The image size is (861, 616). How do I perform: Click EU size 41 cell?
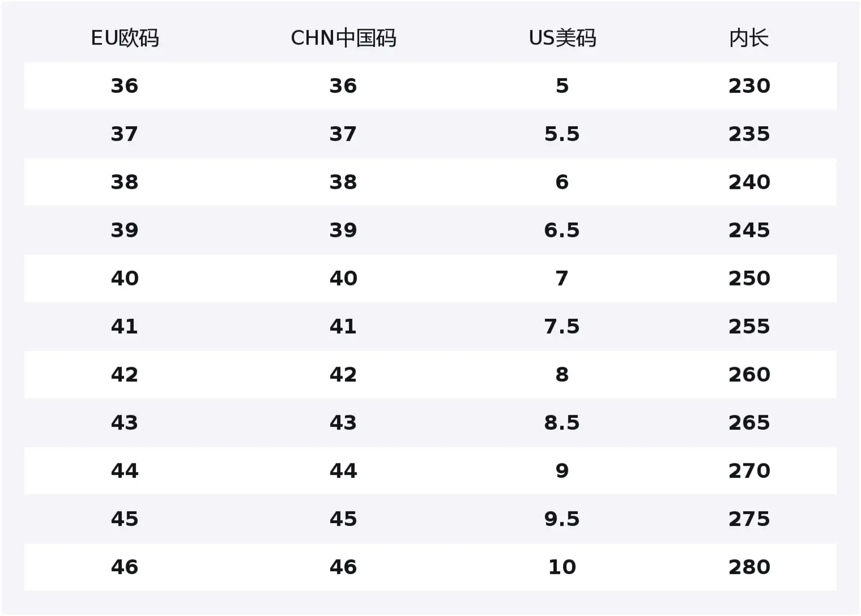pyautogui.click(x=125, y=327)
